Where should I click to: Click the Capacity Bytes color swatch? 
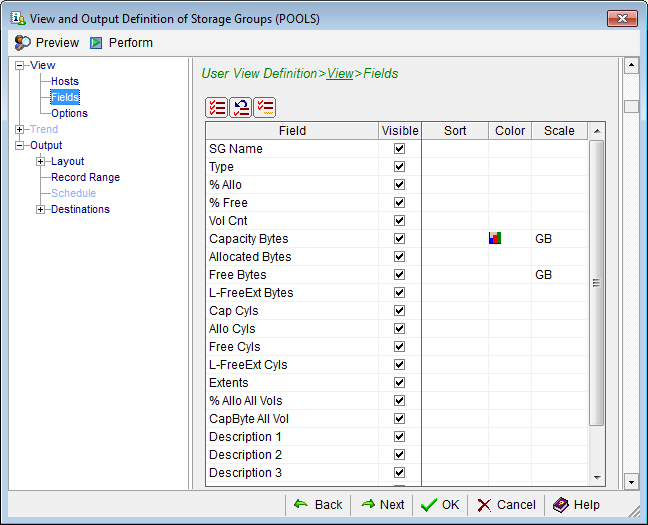point(494,239)
